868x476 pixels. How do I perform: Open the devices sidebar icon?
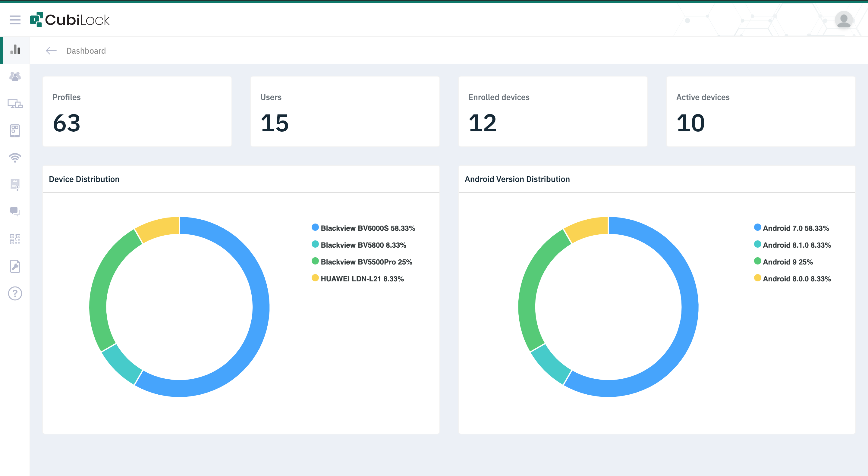15,103
